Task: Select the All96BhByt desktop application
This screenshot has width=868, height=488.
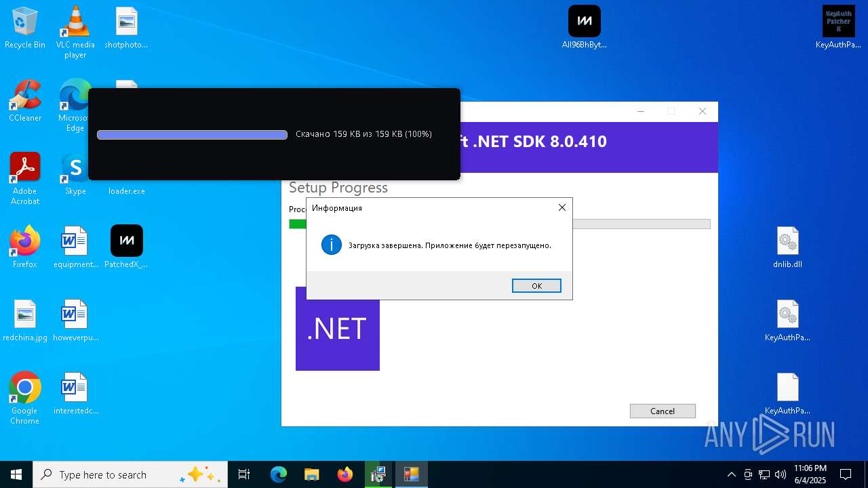Action: pos(584,28)
